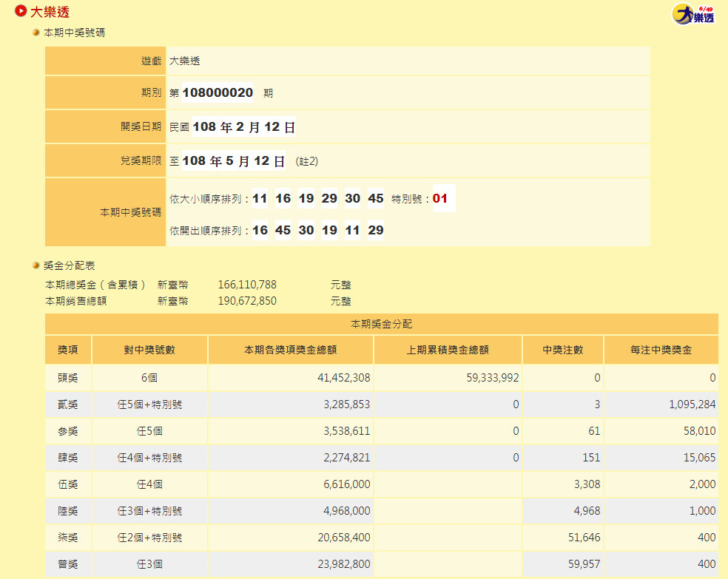This screenshot has width=728, height=579.
Task: Click the 陸獎 prize total 4,968,000
Action: (347, 511)
